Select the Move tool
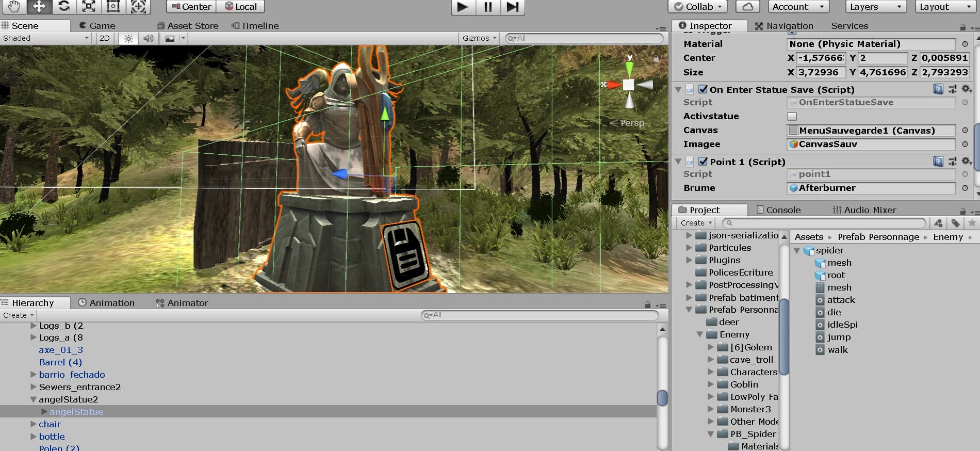The image size is (980, 451). [39, 6]
